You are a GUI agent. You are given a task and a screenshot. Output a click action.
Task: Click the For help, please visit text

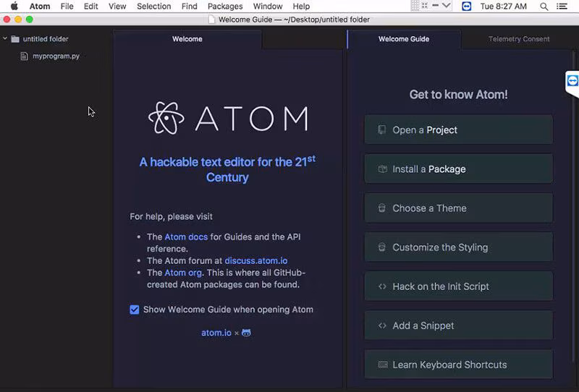(x=171, y=216)
